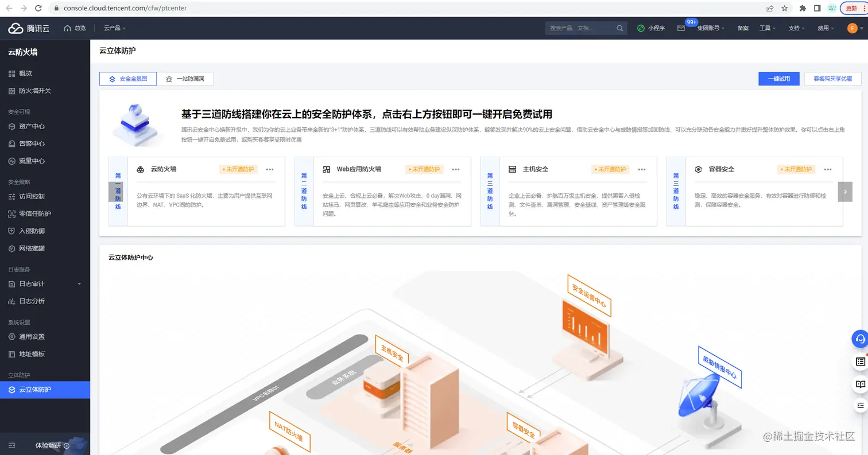Click the user avatar icon

point(852,28)
